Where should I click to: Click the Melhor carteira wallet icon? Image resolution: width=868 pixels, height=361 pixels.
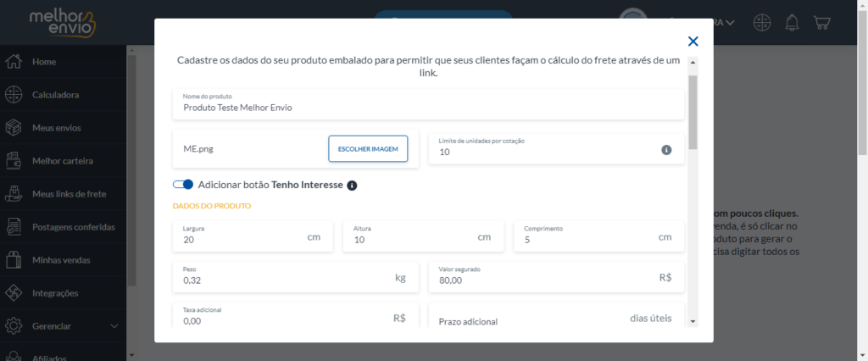(x=14, y=161)
